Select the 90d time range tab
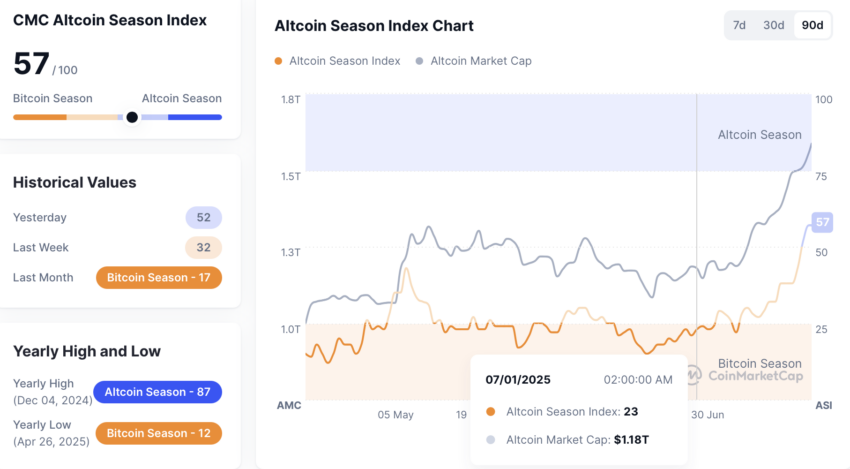 click(x=812, y=25)
